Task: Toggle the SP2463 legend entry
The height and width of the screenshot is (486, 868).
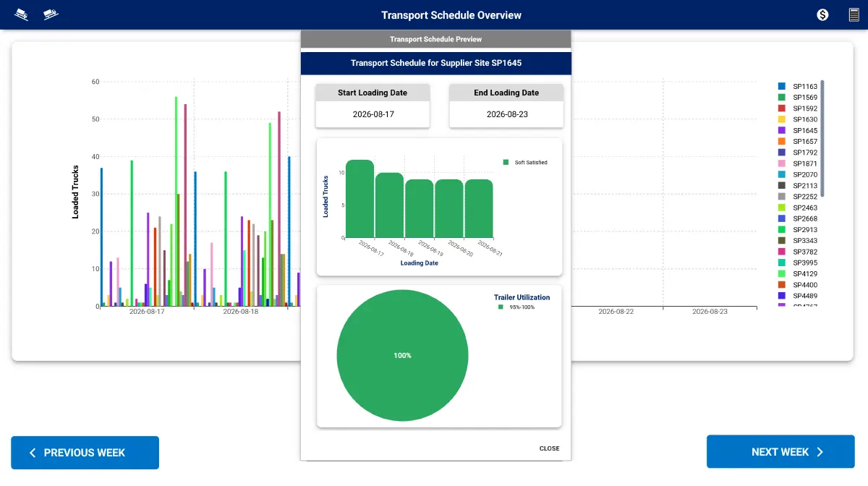Action: (x=798, y=208)
